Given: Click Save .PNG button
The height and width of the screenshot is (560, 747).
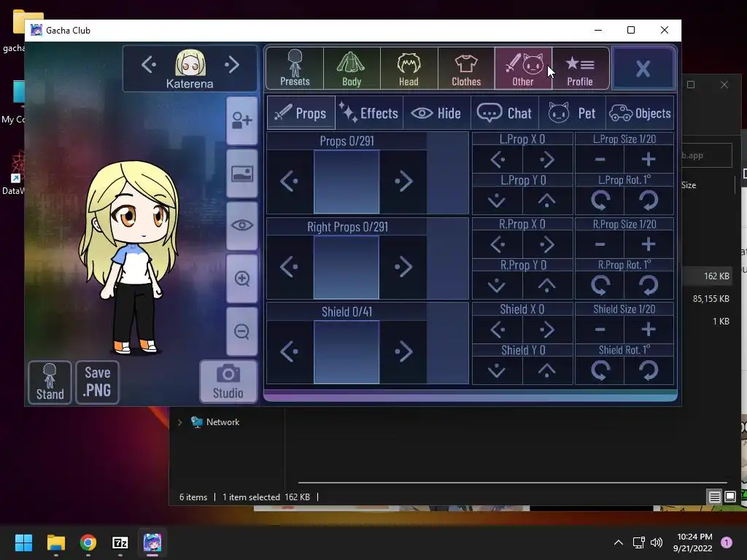Looking at the screenshot, I should pyautogui.click(x=97, y=382).
